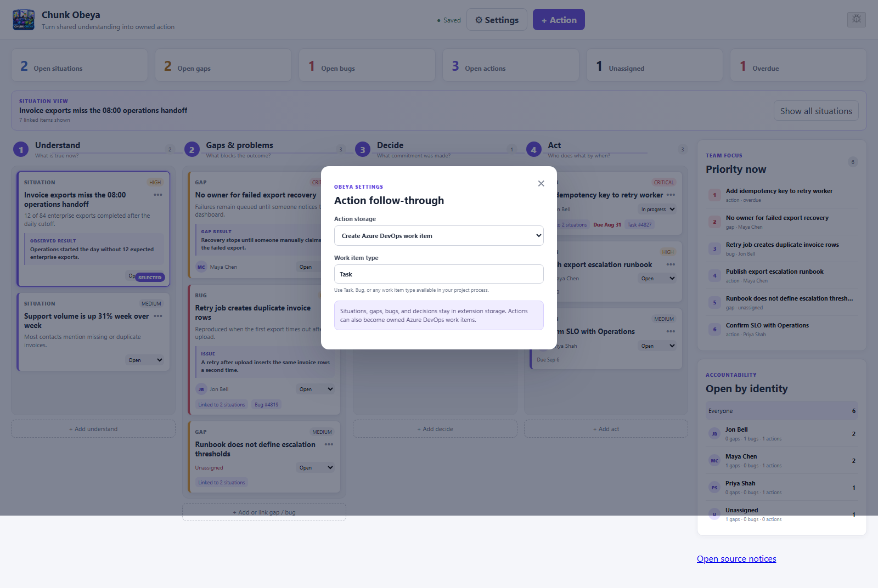Click the Work item type input field
The width and height of the screenshot is (878, 588).
pos(439,274)
